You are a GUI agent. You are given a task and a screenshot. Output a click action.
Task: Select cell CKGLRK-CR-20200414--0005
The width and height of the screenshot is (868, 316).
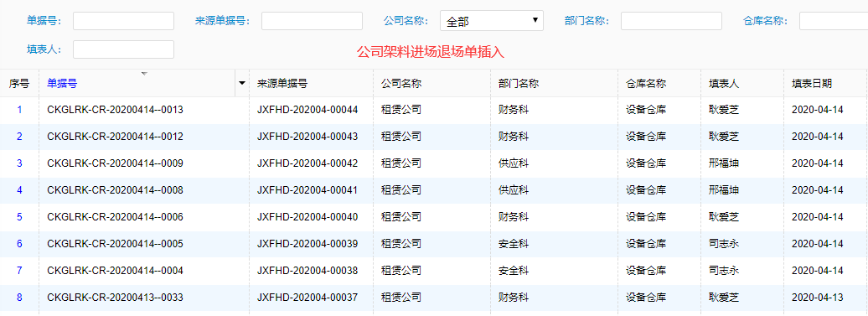coord(115,244)
